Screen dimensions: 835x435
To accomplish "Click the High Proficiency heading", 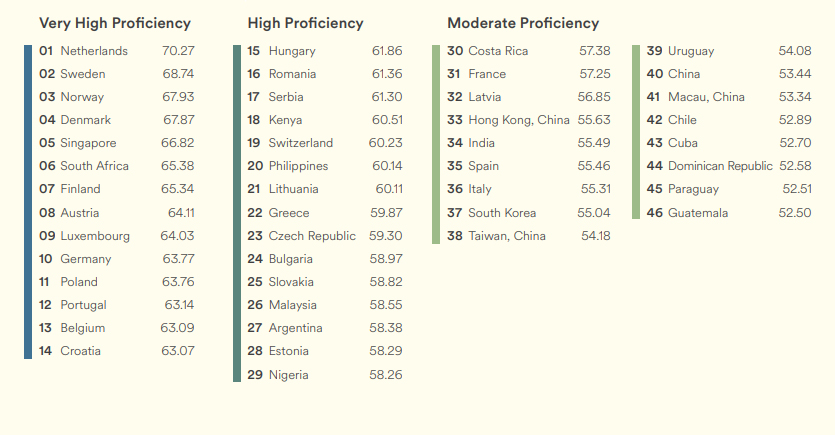I will click(x=305, y=23).
